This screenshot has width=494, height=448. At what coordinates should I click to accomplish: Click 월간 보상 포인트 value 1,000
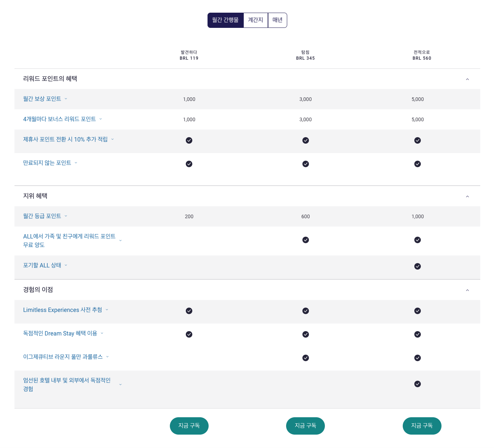(189, 99)
